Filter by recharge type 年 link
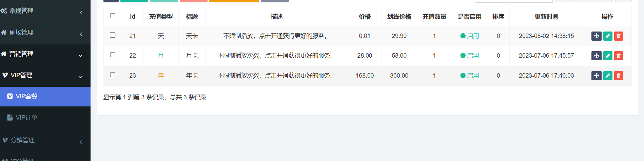The width and height of the screenshot is (644, 161). click(x=161, y=76)
